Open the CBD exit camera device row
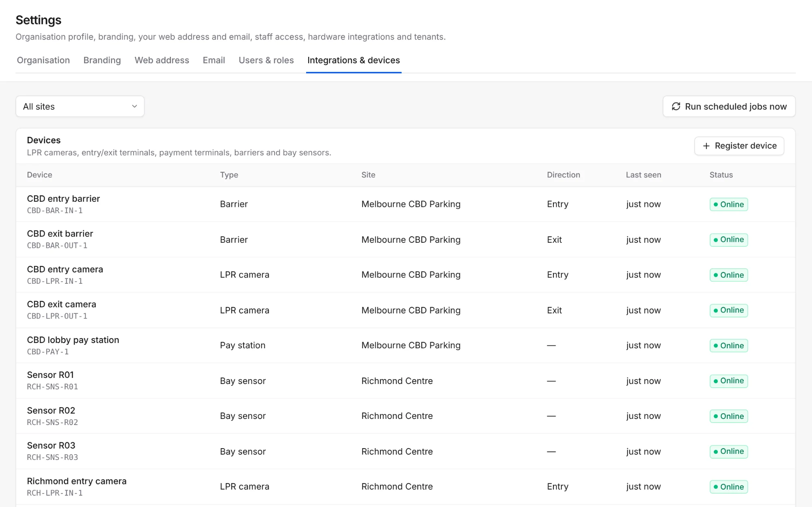Screen dimensions: 812x507 coord(406,310)
